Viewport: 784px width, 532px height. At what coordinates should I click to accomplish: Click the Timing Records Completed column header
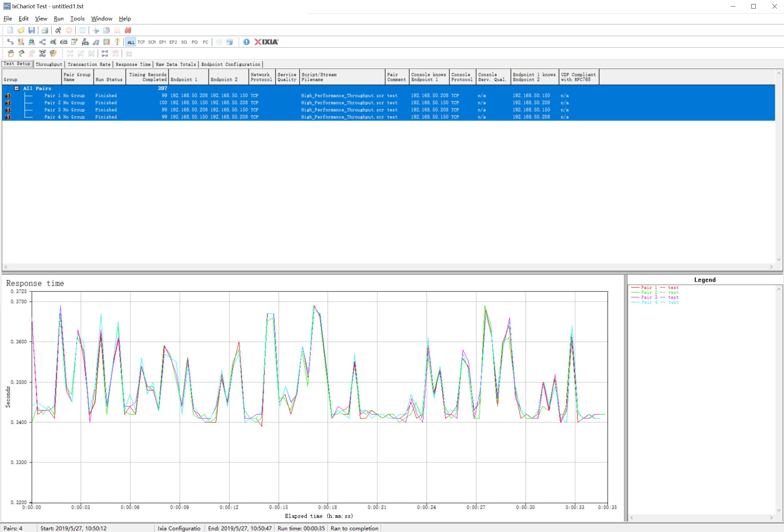[147, 77]
